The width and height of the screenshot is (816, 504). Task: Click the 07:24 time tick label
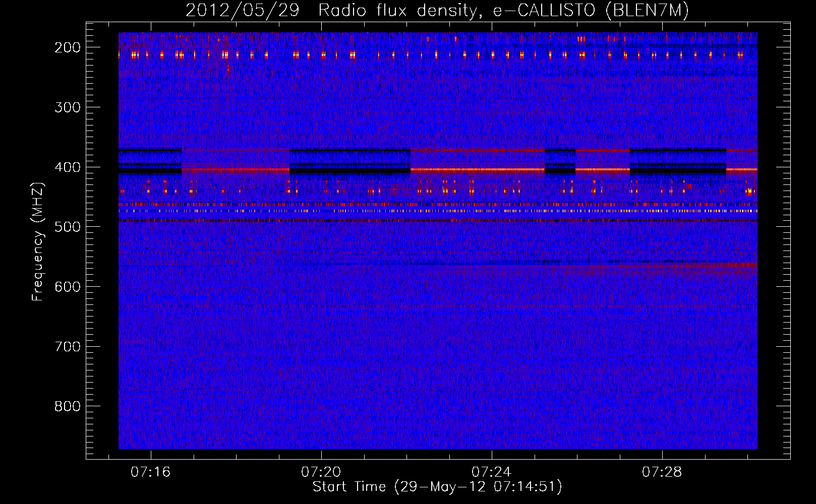(x=492, y=472)
